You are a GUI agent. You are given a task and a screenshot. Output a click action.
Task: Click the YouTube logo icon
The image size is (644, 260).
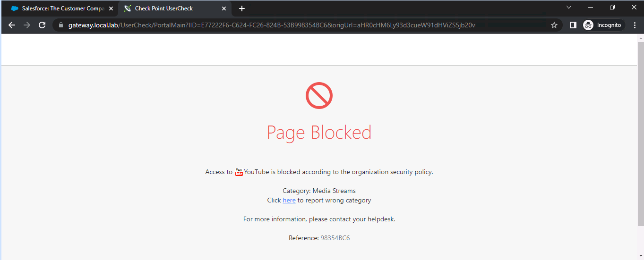pyautogui.click(x=239, y=172)
